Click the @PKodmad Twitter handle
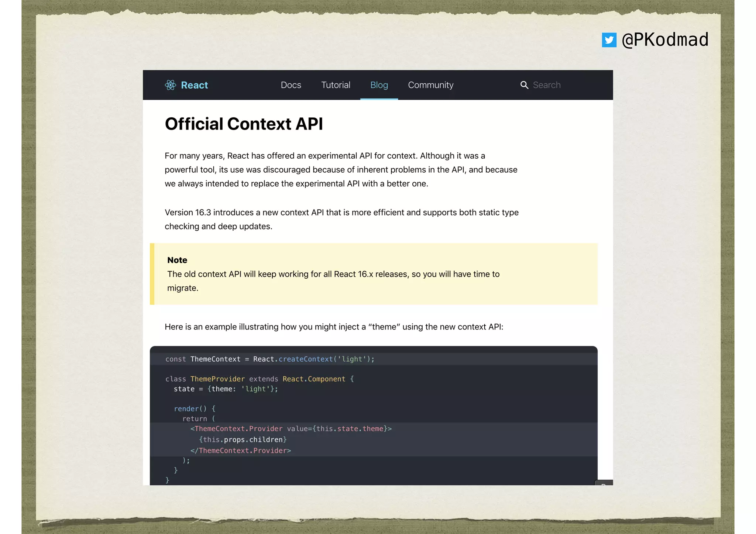The width and height of the screenshot is (756, 534). (665, 40)
